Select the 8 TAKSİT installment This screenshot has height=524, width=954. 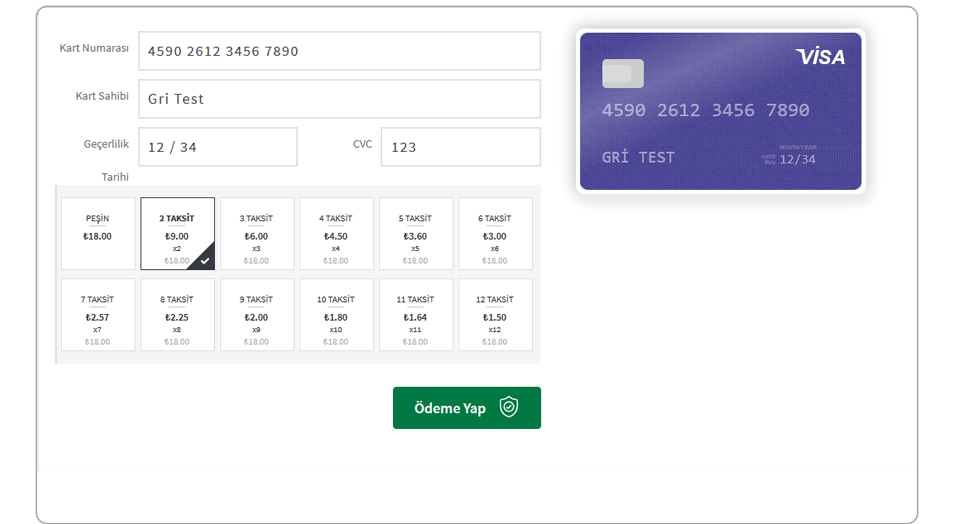(x=177, y=315)
